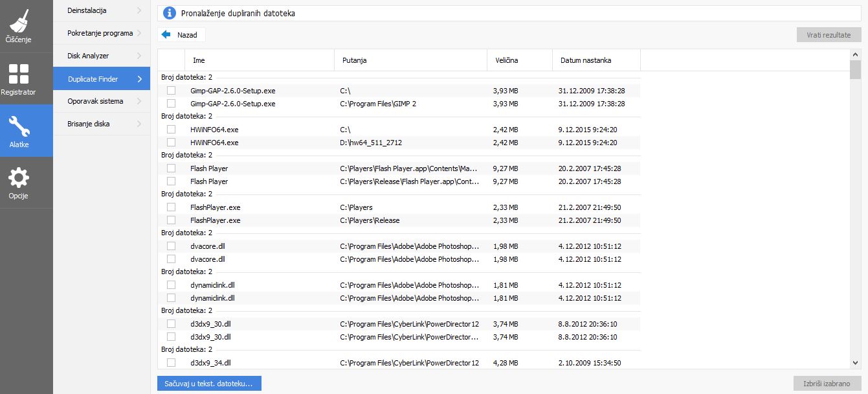This screenshot has height=394, width=868.
Task: Click the scrollbar down arrow
Action: pos(855,364)
